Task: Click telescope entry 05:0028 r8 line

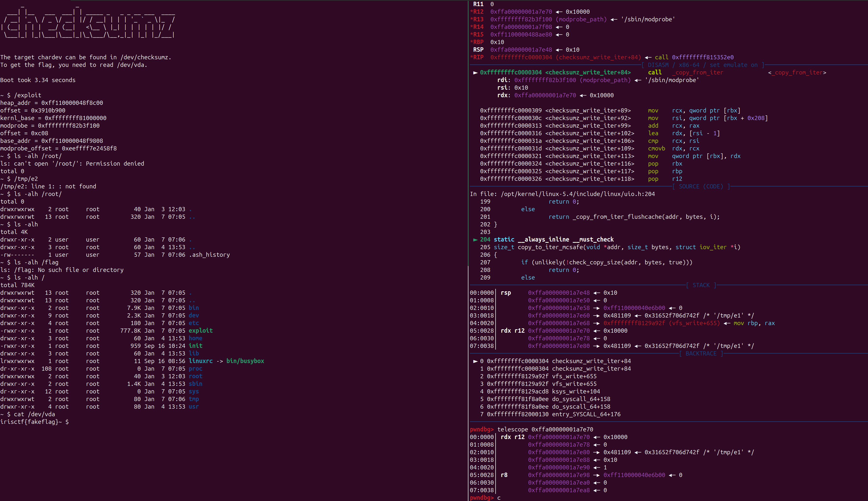Action: [x=576, y=475]
